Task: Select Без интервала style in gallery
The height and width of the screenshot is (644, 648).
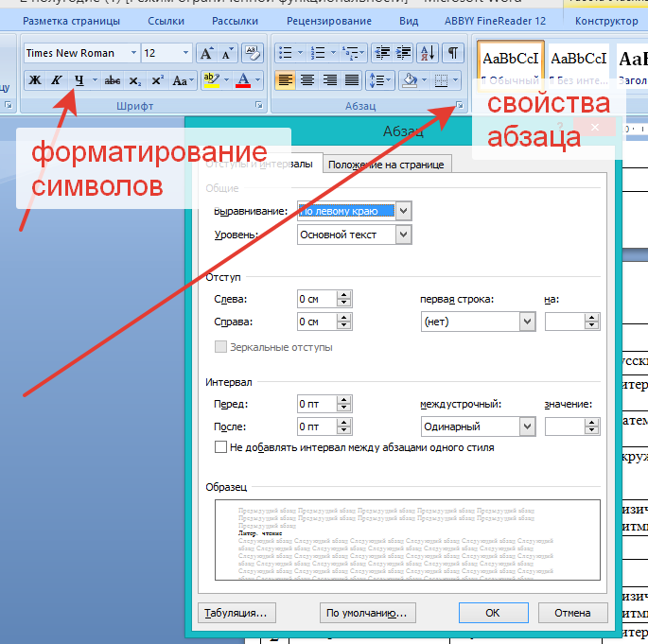Action: click(579, 66)
